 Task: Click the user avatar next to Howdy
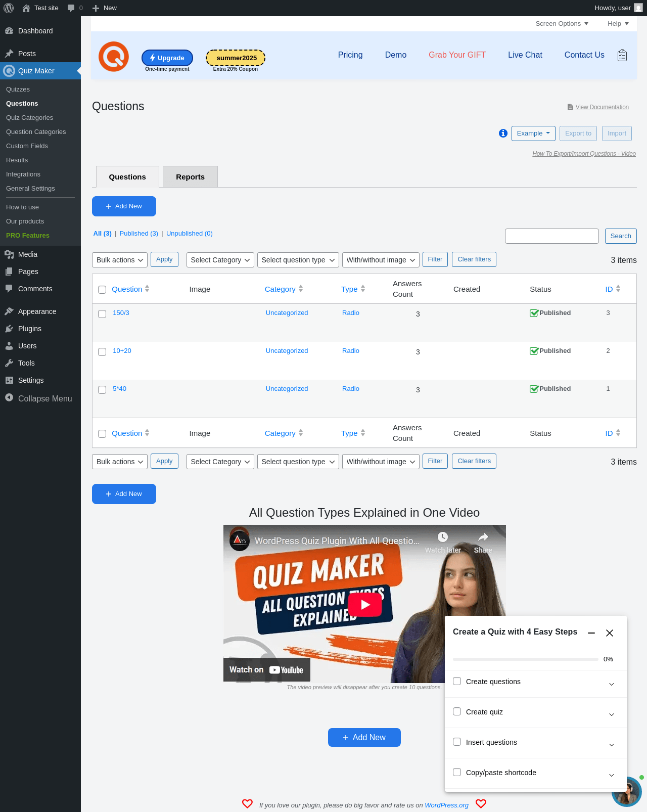tap(638, 8)
